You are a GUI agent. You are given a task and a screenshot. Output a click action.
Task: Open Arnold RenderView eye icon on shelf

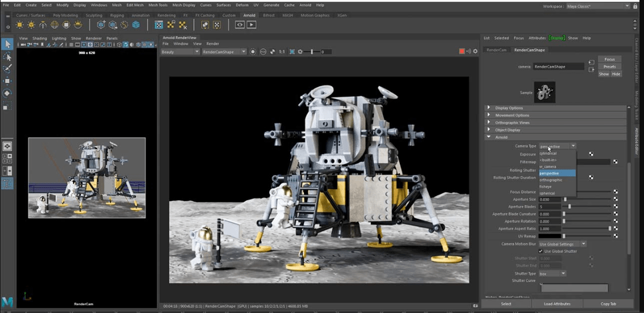[240, 25]
